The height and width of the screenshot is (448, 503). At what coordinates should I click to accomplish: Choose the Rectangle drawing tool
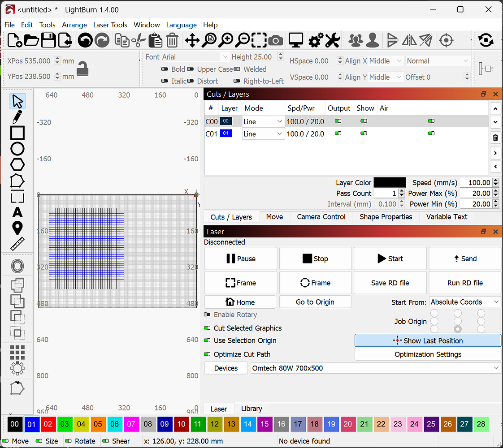[x=17, y=133]
